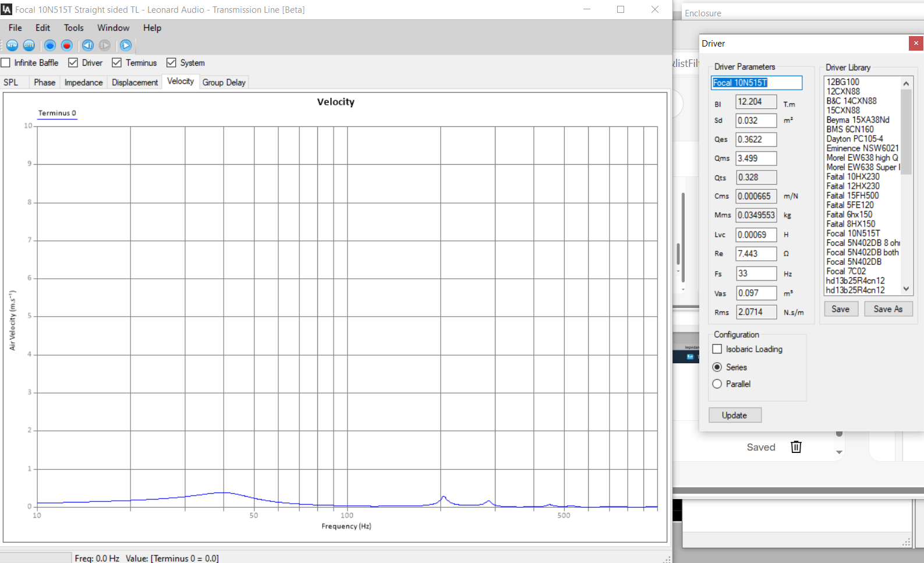Viewport: 924px width, 563px height.
Task: Click the Rms value field 2.0714
Action: pyautogui.click(x=756, y=312)
